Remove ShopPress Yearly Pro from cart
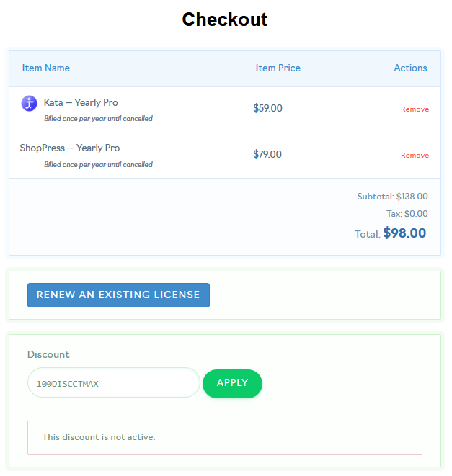452x476 pixels. (415, 156)
